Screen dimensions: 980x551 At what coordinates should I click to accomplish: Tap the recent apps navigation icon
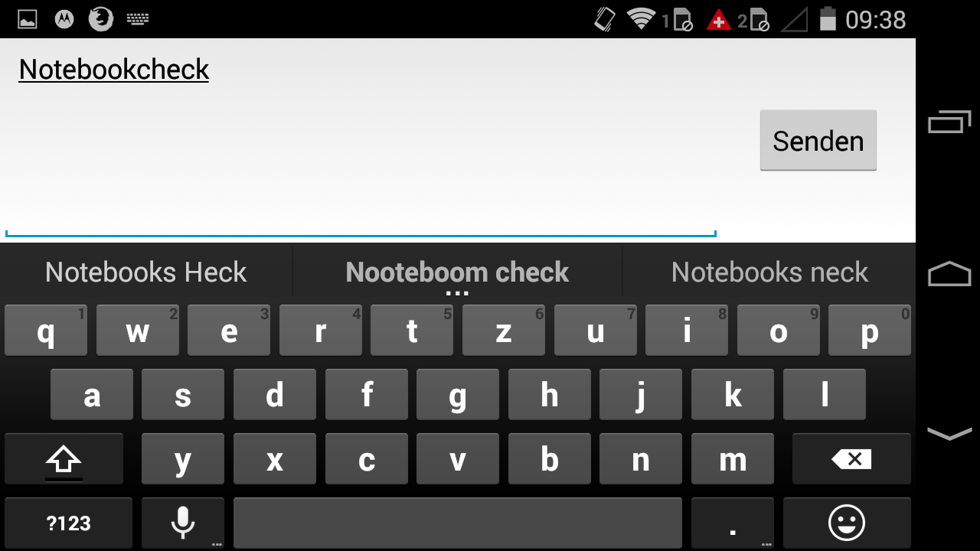(949, 122)
